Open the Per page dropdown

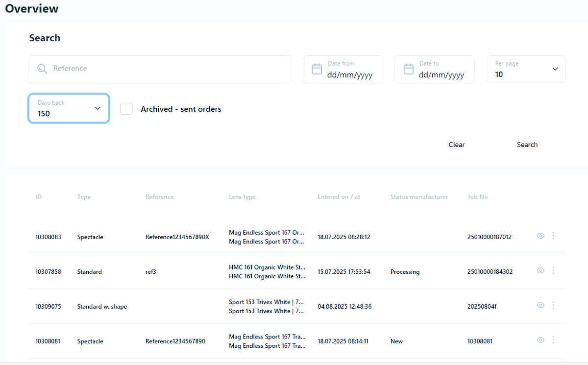(526, 69)
